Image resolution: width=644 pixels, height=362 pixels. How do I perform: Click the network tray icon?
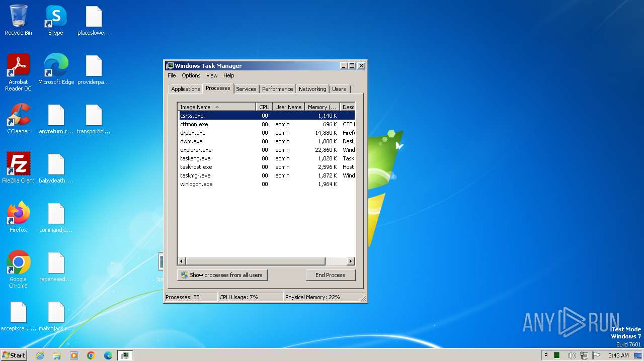coord(584,355)
